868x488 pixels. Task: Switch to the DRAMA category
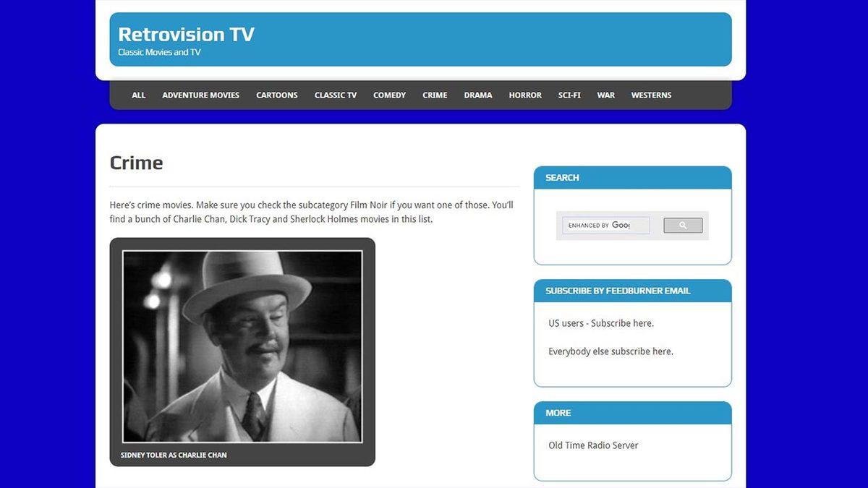[477, 95]
